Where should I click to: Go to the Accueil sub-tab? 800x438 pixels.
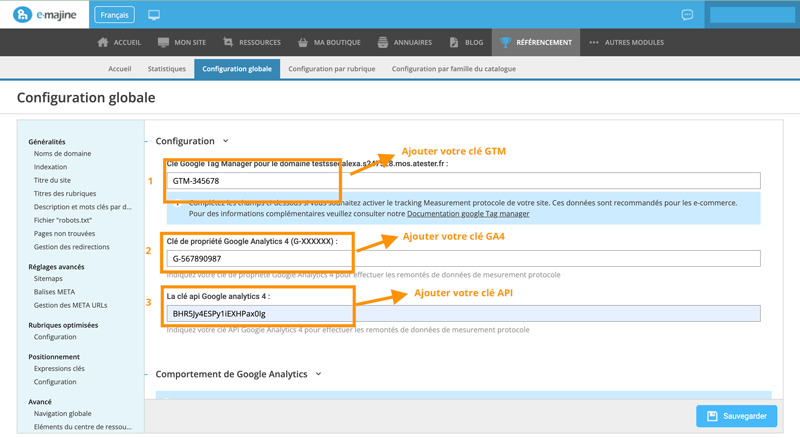coord(119,69)
